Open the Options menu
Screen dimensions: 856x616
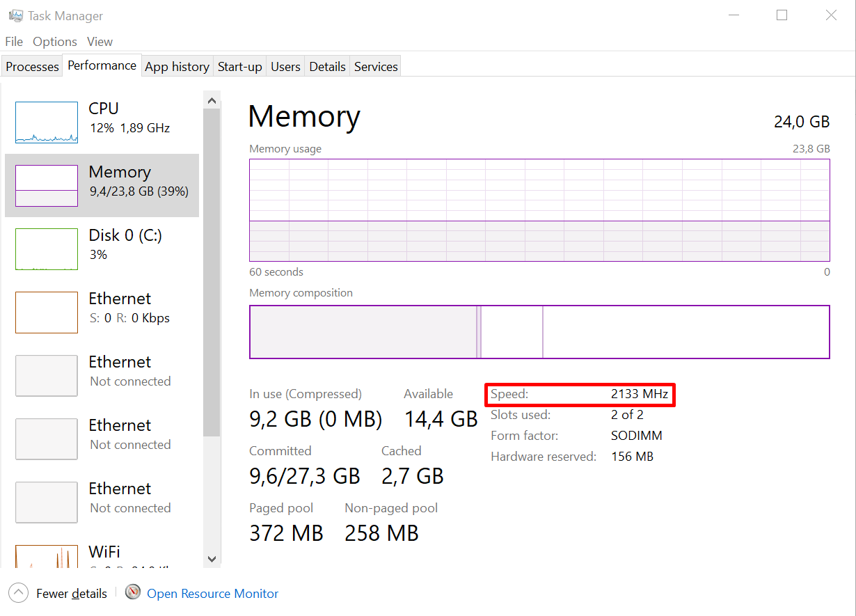tap(55, 42)
